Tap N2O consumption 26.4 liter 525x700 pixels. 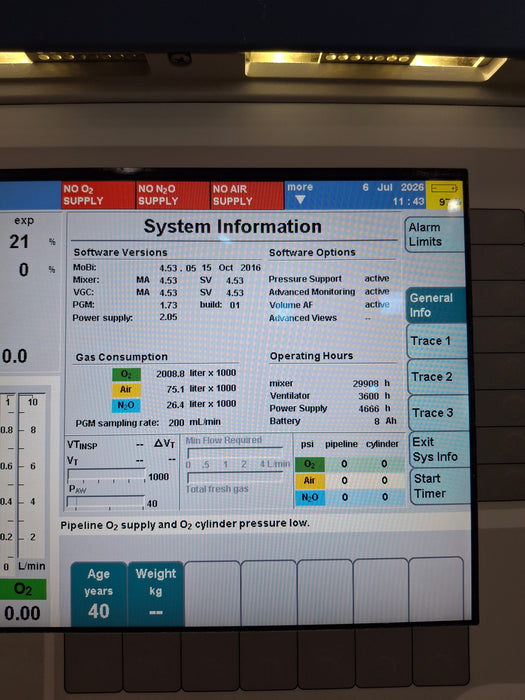(x=201, y=404)
